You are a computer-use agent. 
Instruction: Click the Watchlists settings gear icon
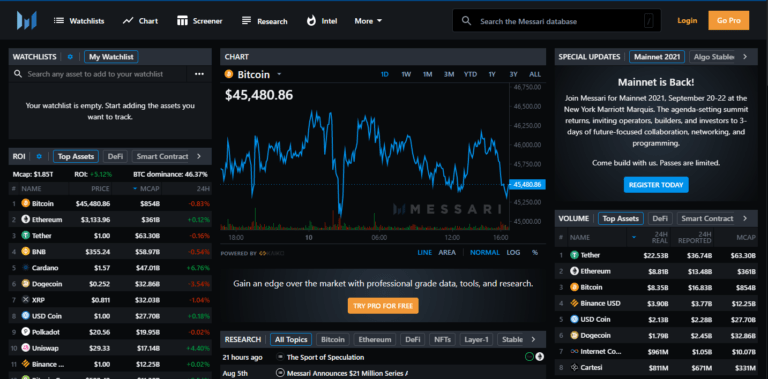[70, 57]
